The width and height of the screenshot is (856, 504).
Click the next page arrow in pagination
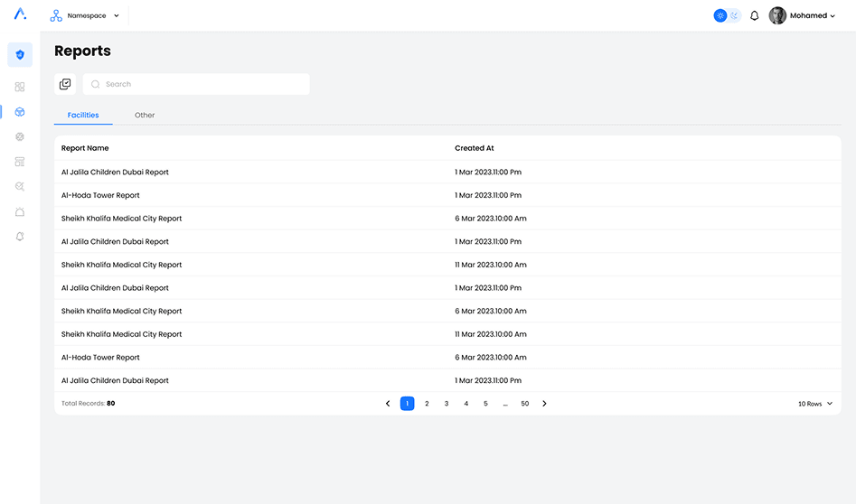[x=544, y=404]
